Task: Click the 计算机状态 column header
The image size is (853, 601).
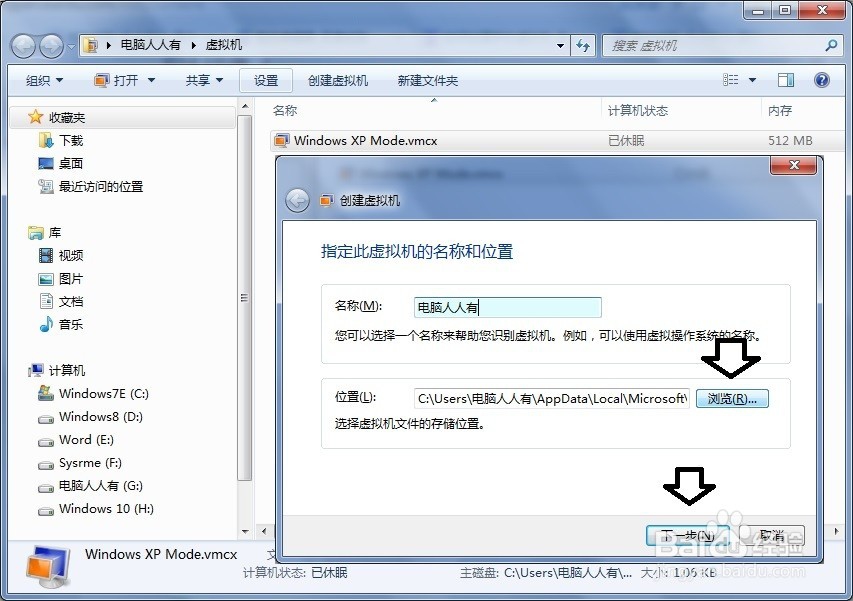Action: pos(638,110)
